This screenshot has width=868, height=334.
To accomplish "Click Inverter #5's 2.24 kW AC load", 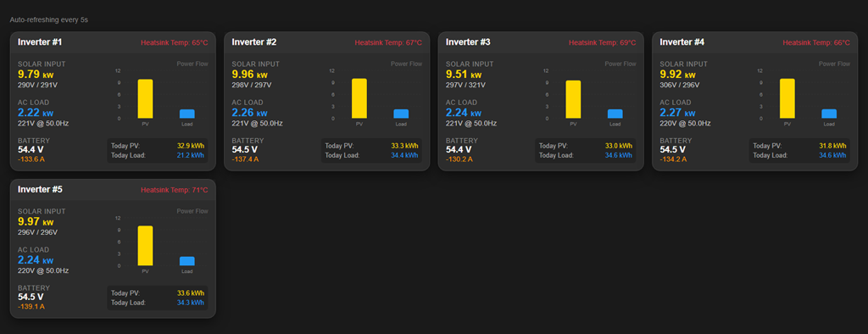I will [x=36, y=260].
